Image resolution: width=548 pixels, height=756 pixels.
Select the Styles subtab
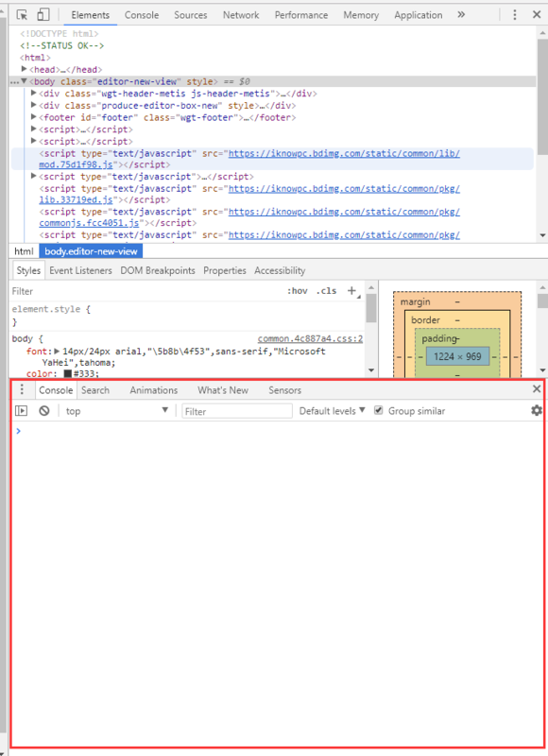coord(28,270)
